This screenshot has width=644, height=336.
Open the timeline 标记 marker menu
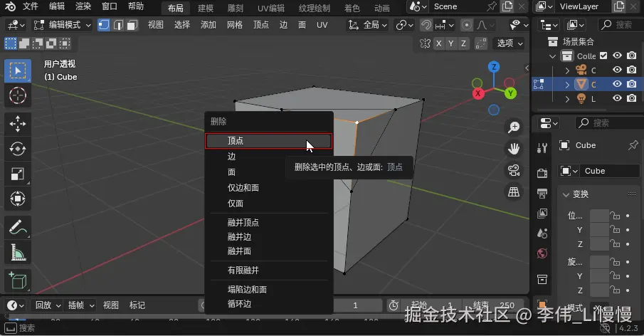(x=137, y=305)
